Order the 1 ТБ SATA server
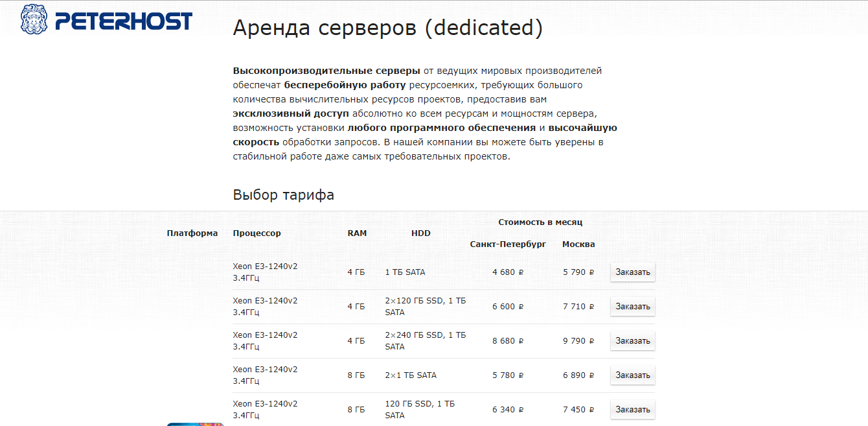The width and height of the screenshot is (868, 426). tap(632, 272)
